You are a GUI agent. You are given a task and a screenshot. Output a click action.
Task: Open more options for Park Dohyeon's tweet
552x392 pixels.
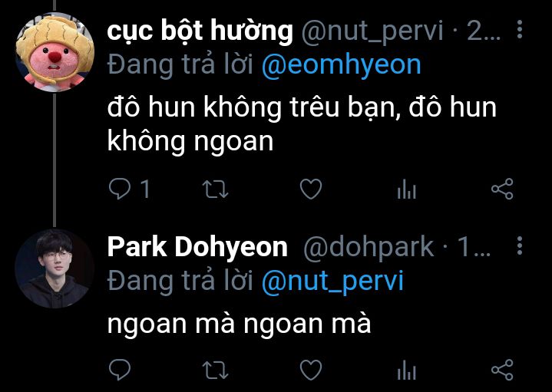tap(520, 245)
